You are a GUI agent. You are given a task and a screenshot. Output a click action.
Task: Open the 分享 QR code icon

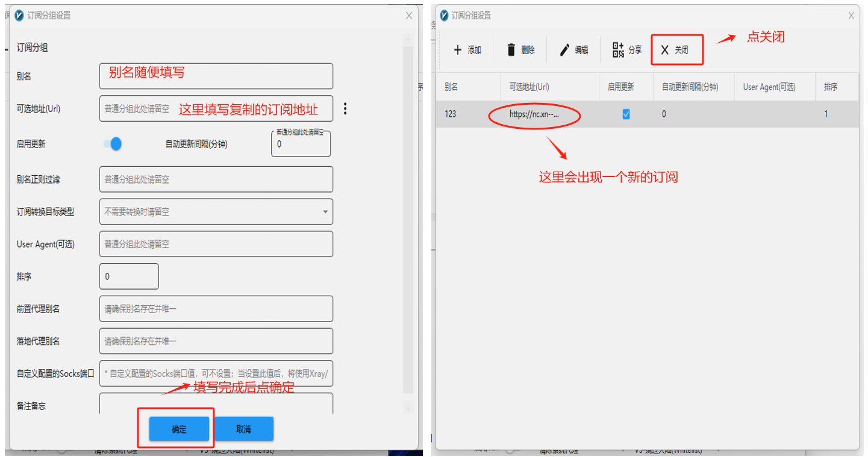click(x=618, y=50)
